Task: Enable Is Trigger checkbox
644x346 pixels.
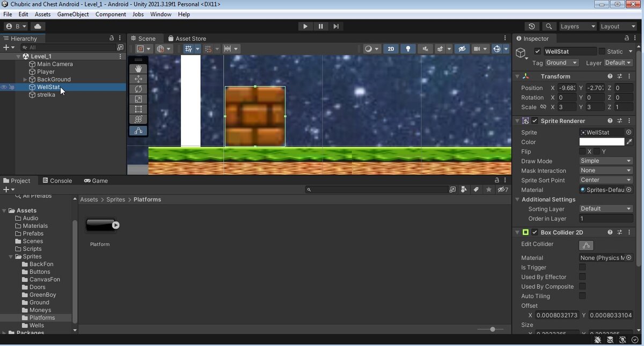Action: coord(582,267)
